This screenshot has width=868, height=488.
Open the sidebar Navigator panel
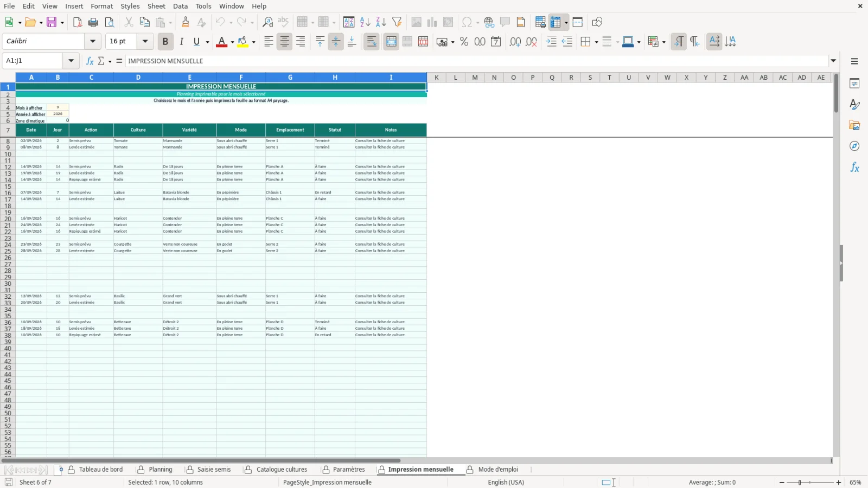854,146
